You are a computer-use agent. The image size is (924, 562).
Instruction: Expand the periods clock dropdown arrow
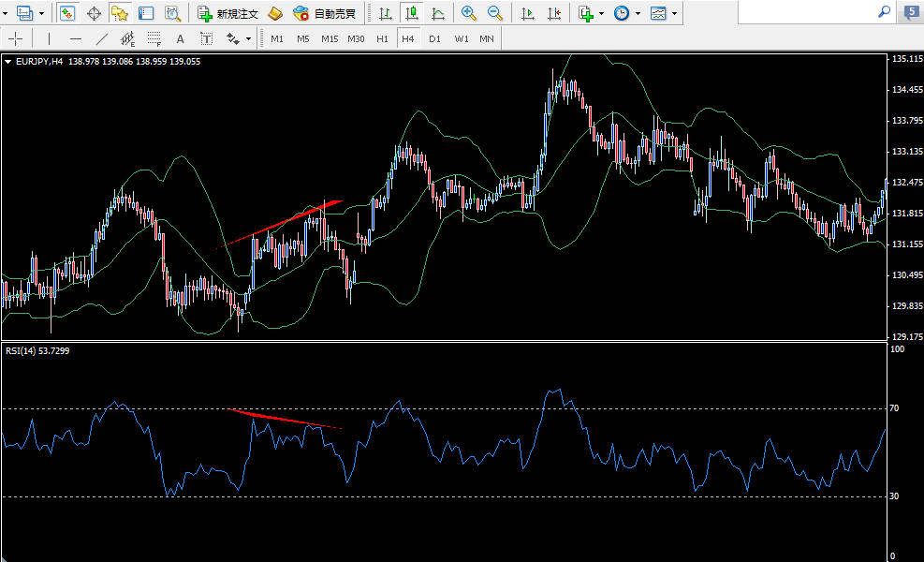coord(638,13)
